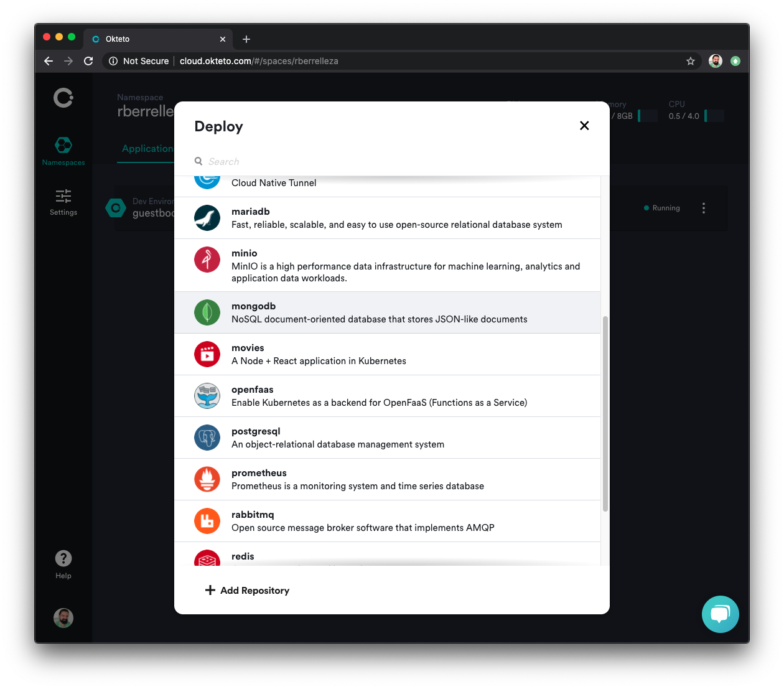Select the openfaas application name
This screenshot has height=689, width=784.
pos(253,390)
